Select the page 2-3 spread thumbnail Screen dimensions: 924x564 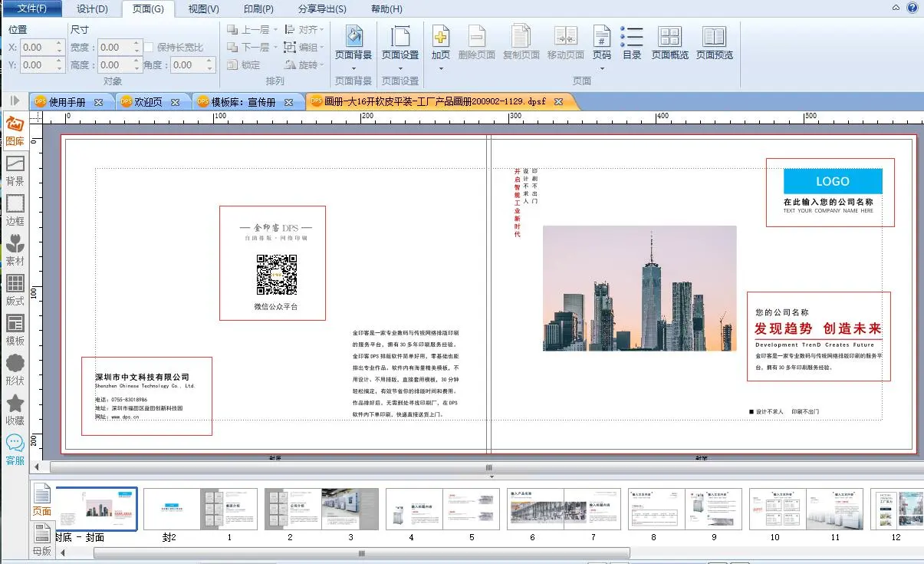coord(321,509)
